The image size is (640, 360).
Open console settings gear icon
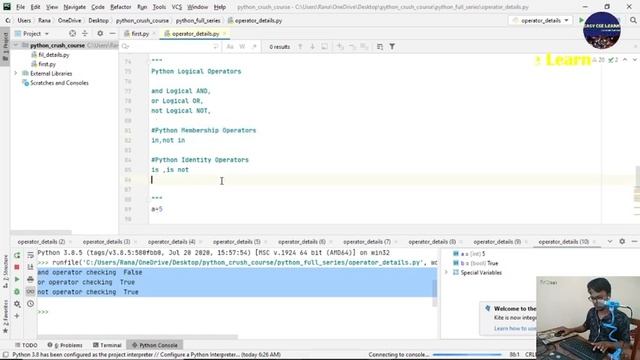[17, 304]
